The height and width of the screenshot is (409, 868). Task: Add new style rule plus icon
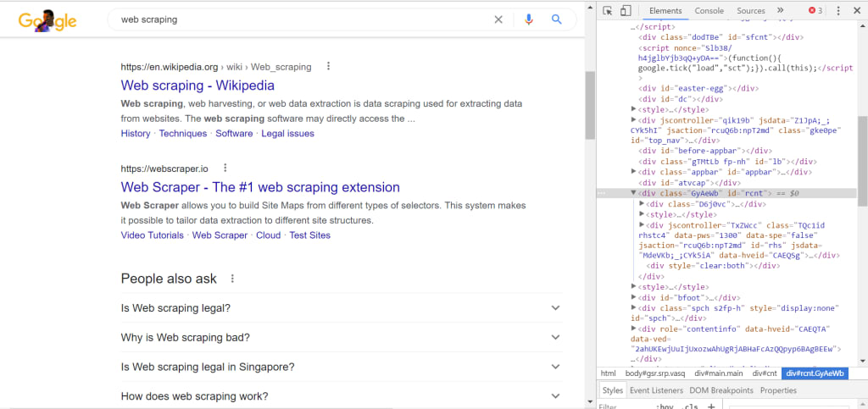coord(711,406)
